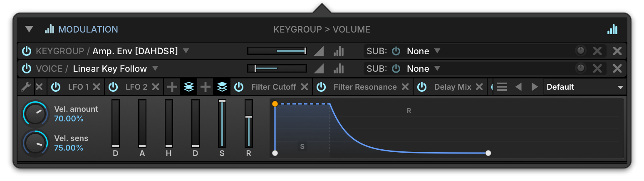
Task: Close the LFO 2 tab
Action: (156, 87)
